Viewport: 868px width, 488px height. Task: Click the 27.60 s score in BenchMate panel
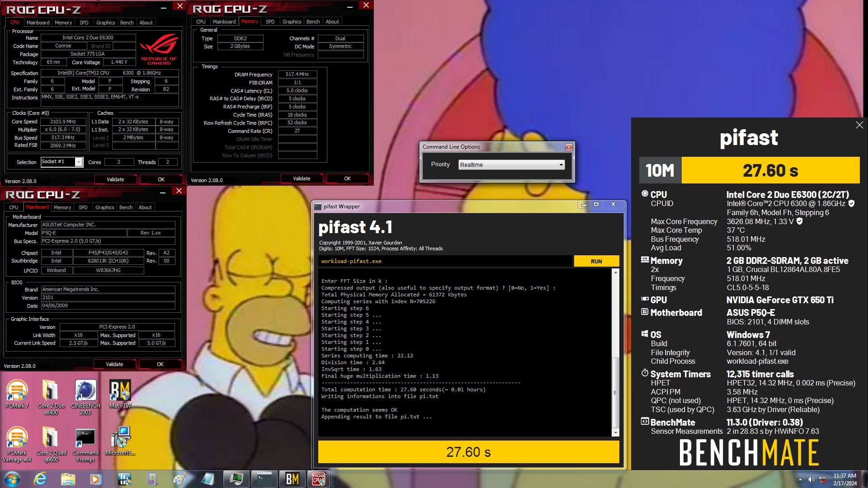pos(770,170)
